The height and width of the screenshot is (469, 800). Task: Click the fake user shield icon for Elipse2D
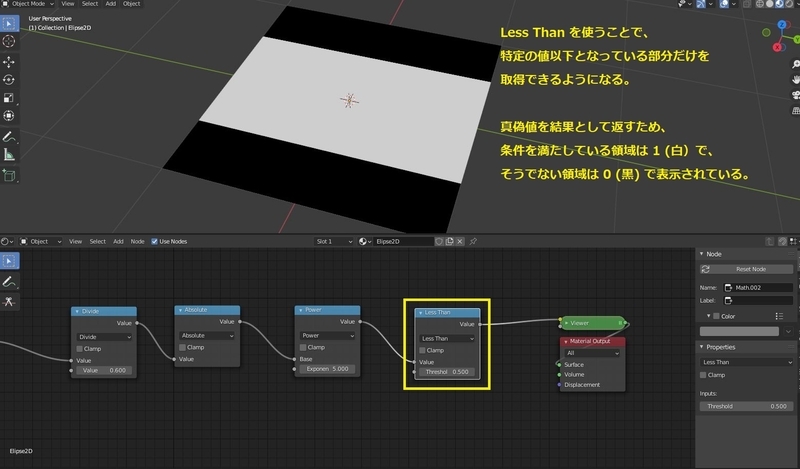click(x=439, y=241)
